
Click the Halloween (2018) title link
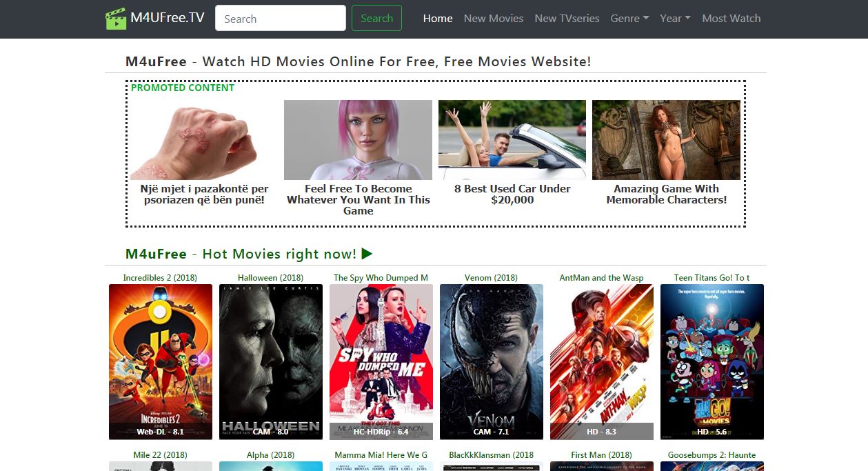coord(271,278)
